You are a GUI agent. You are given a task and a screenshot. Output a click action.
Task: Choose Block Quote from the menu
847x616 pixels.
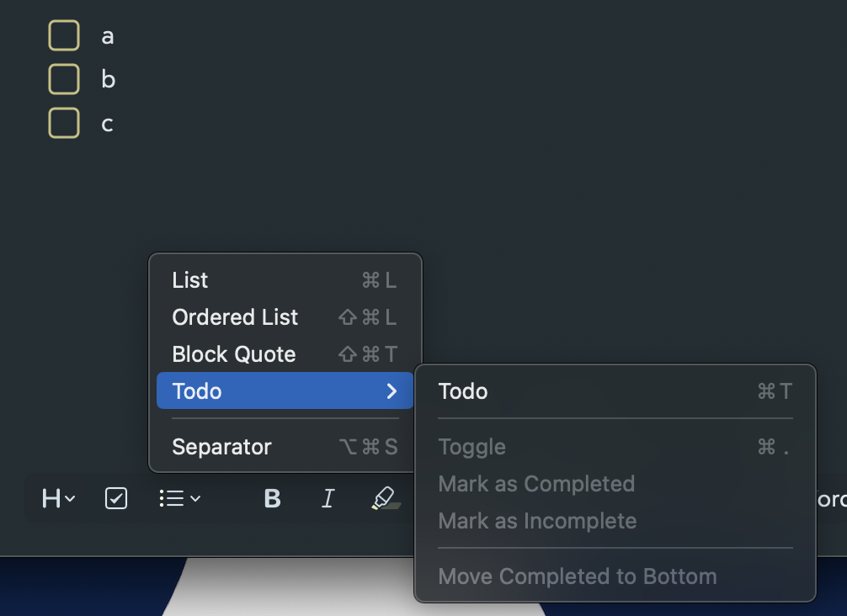234,354
